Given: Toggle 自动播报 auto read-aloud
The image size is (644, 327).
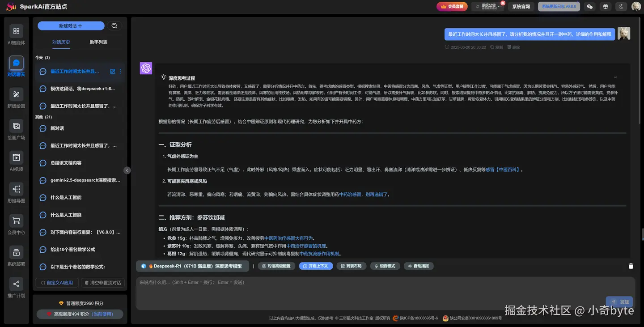Looking at the screenshot, I should [x=419, y=266].
